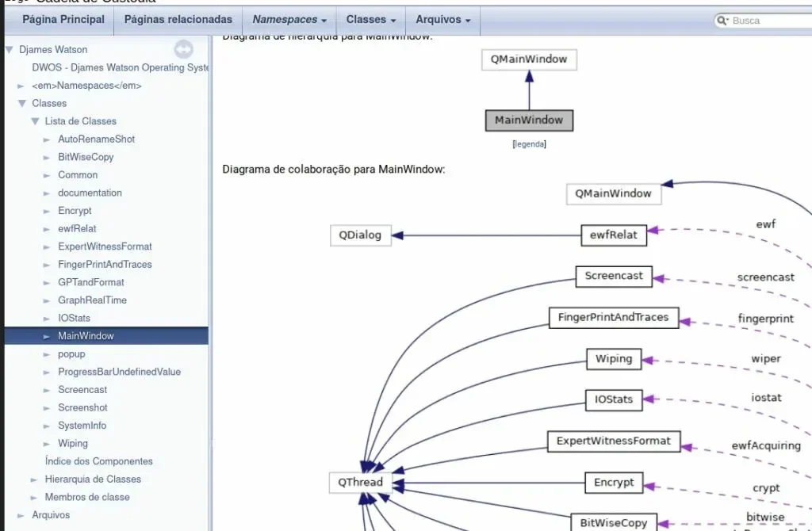
Task: Expand the MainWindow tree item arrow
Action: click(47, 336)
